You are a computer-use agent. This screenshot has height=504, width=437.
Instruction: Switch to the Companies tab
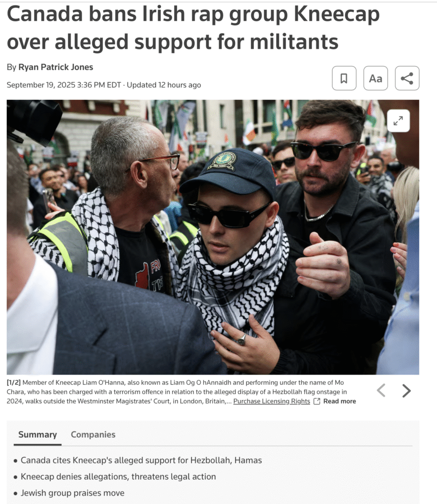[93, 435]
